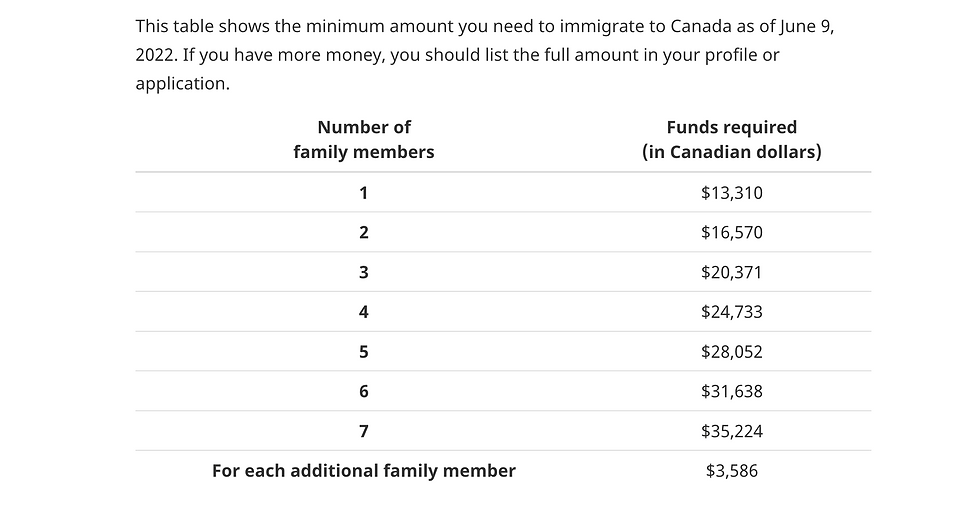980x515 pixels.
Task: Click the $31,638 funds cell
Action: (x=731, y=391)
